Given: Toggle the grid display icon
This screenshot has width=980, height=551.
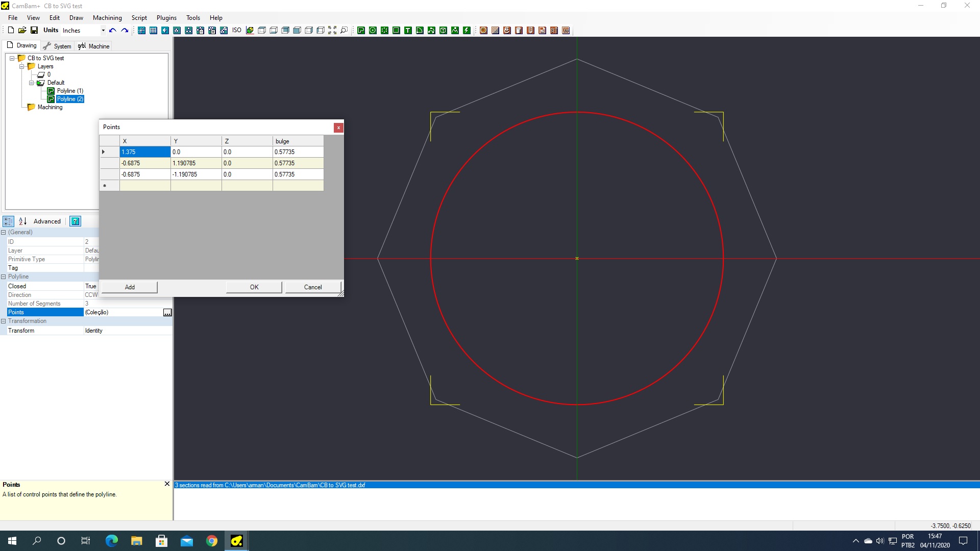Looking at the screenshot, I should click(x=153, y=30).
